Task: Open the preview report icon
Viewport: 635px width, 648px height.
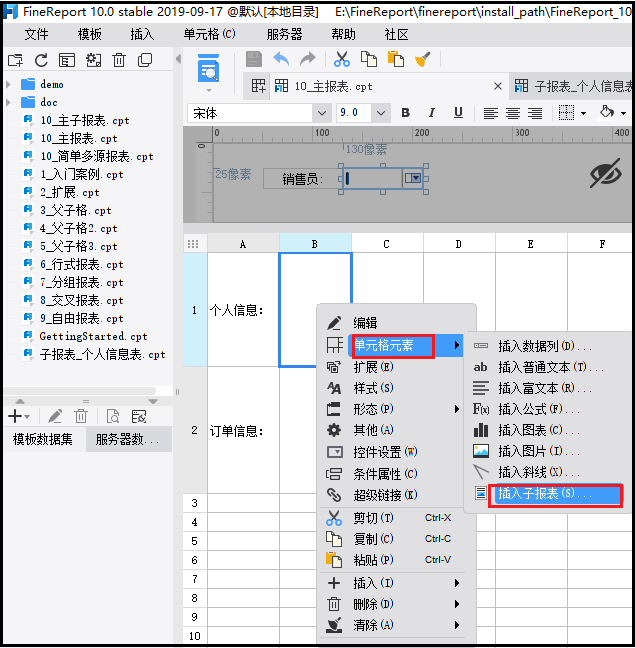Action: (x=209, y=69)
